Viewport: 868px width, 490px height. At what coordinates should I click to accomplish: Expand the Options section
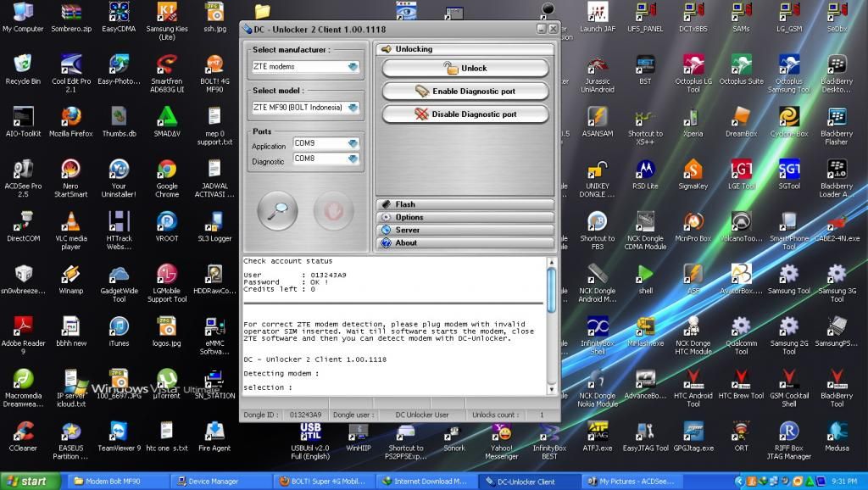click(x=465, y=217)
